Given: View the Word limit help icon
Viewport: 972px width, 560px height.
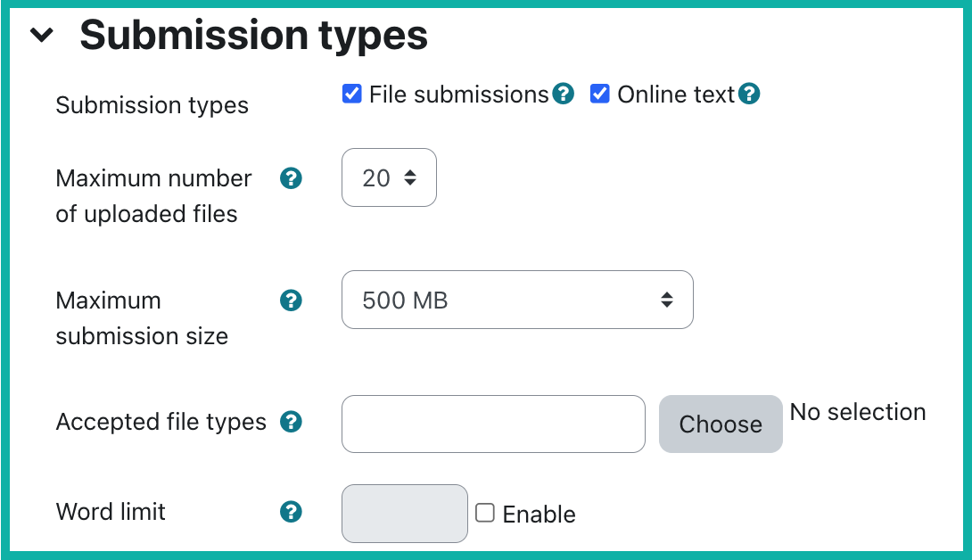Looking at the screenshot, I should click(x=291, y=512).
